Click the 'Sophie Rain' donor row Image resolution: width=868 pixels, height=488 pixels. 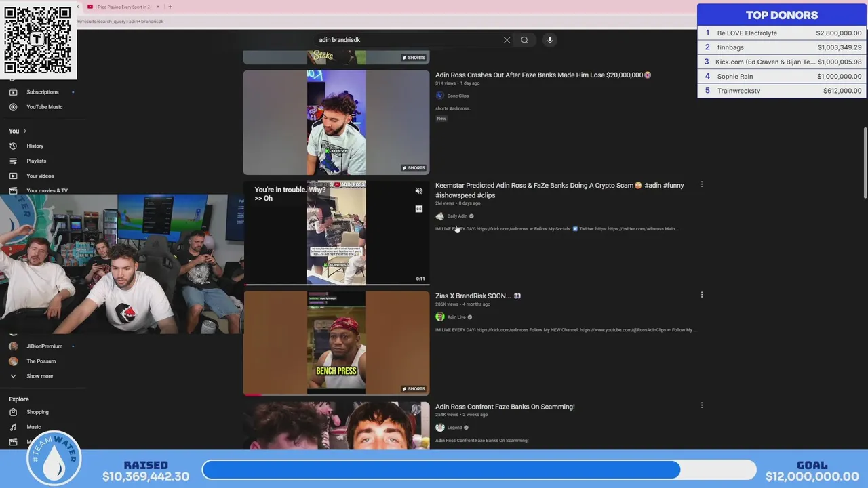tap(782, 76)
